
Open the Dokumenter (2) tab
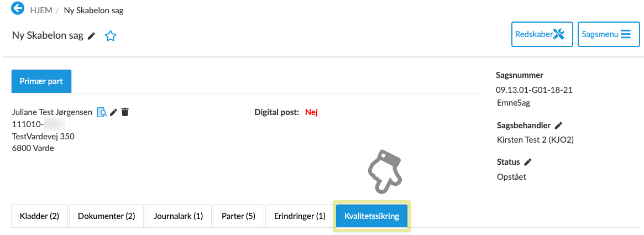(106, 216)
